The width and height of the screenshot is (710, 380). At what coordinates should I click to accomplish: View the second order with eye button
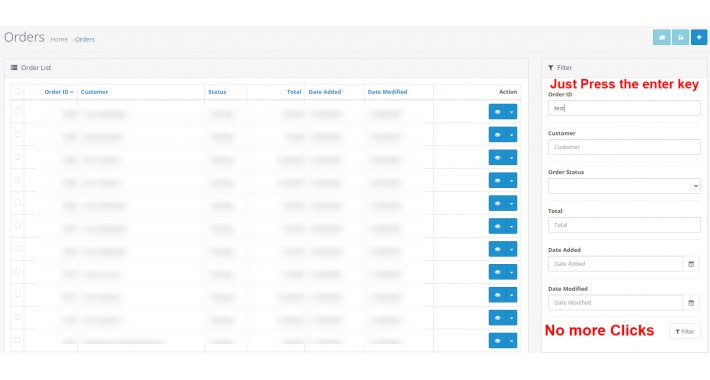tap(497, 135)
